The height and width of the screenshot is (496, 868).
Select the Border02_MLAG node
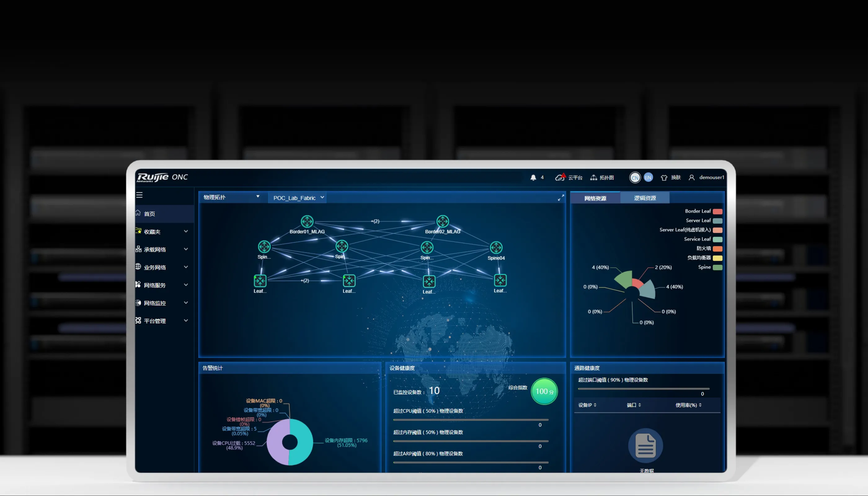442,221
